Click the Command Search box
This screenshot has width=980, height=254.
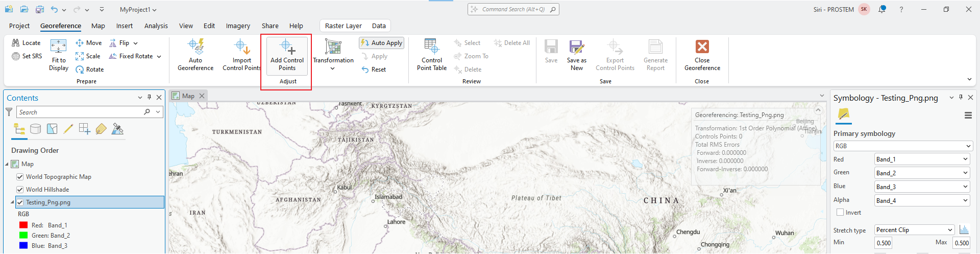(513, 9)
